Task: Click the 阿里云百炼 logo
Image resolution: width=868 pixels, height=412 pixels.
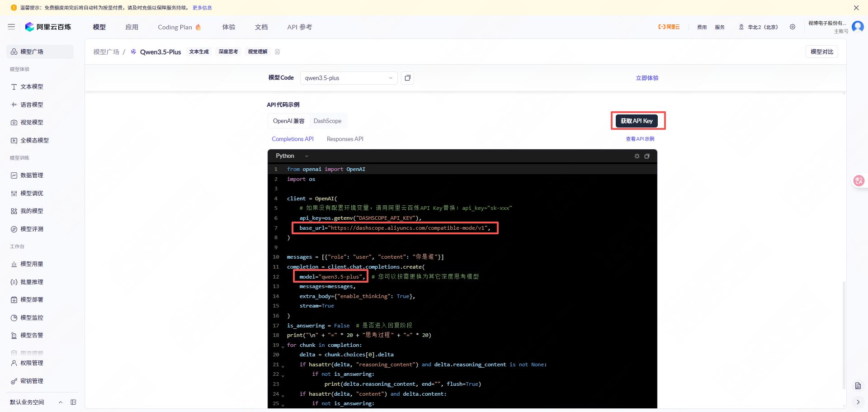Action: tap(48, 27)
